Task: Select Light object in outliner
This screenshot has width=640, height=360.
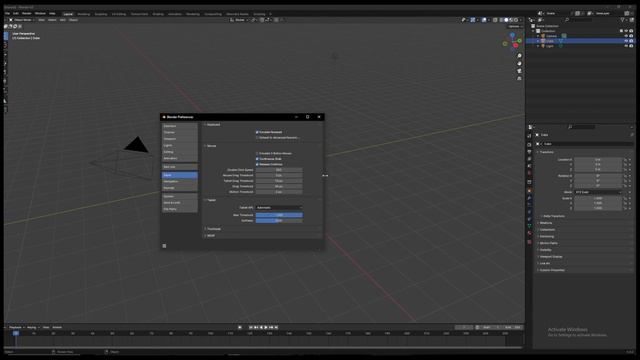Action: point(550,46)
